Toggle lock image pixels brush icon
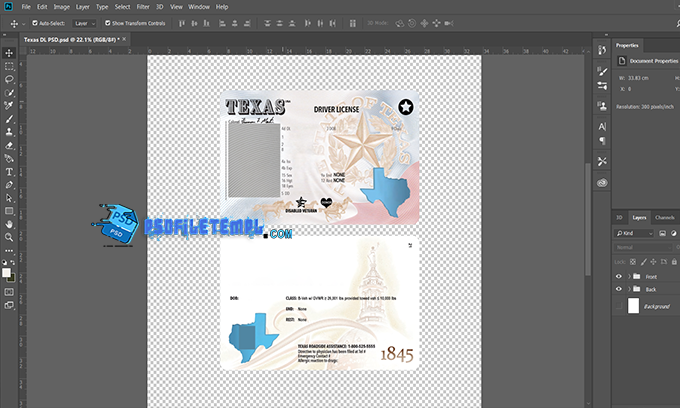Viewport: 680px width, 408px height. [x=643, y=261]
